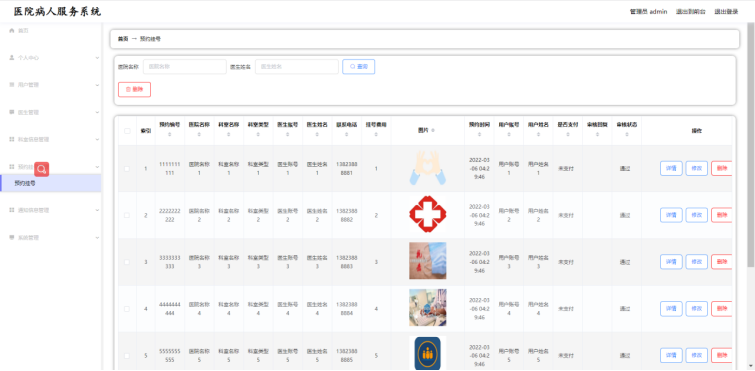Viewport: 755px width, 371px height.
Task: Open the red cross image in row 2
Action: coord(428,215)
